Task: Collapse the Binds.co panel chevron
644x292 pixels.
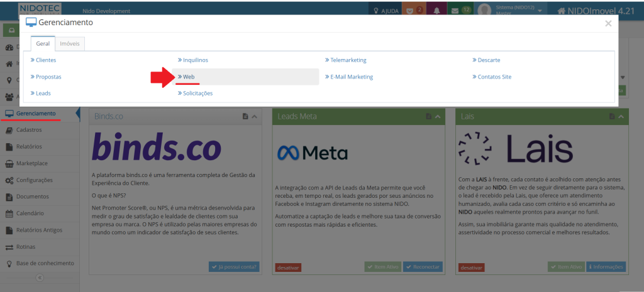Action: [x=254, y=116]
